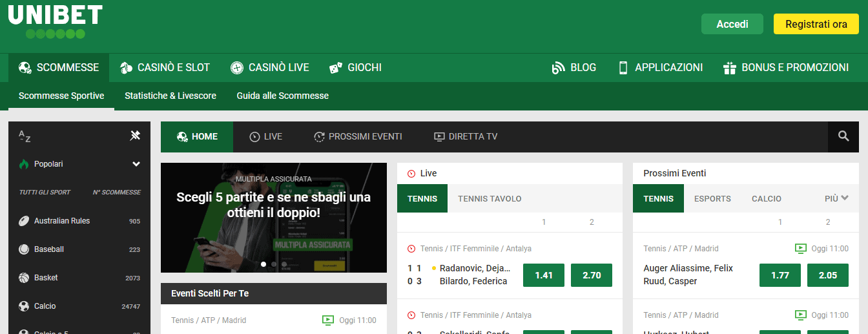The height and width of the screenshot is (334, 868).
Task: Select TENNIS tab in Prossimi Eventi
Action: (659, 198)
